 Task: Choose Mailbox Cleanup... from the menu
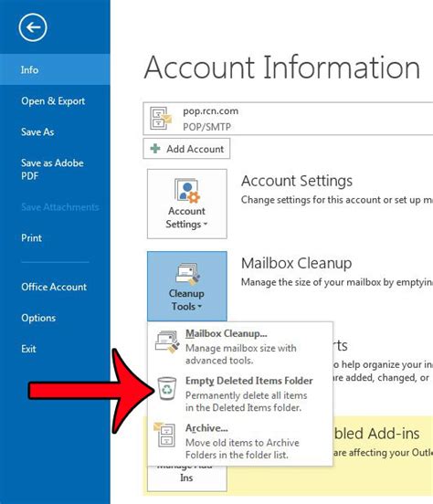(240, 347)
